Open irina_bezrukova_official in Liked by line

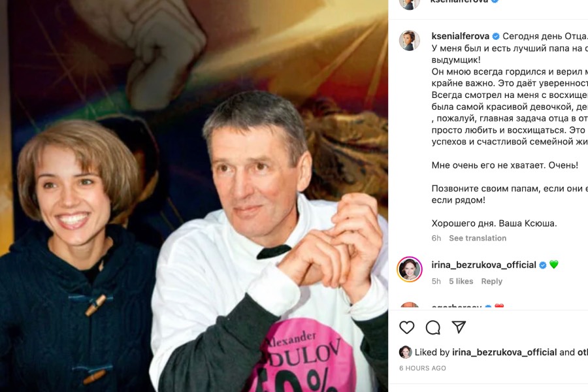tap(504, 353)
